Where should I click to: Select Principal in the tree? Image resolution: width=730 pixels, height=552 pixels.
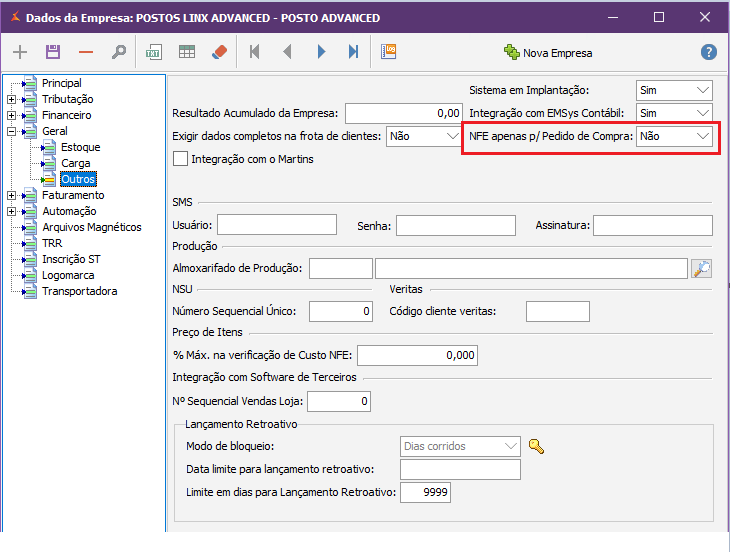pos(61,83)
